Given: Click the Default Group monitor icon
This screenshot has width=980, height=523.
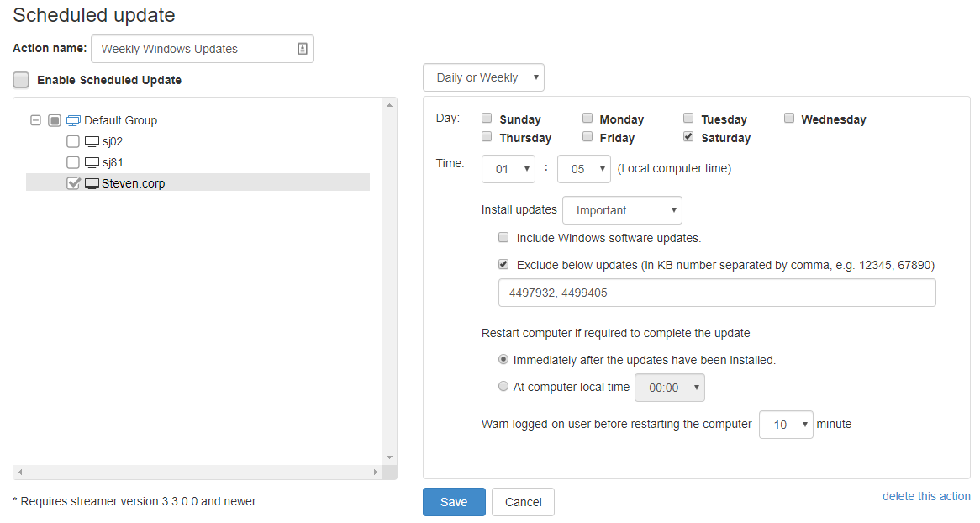Looking at the screenshot, I should click(73, 120).
